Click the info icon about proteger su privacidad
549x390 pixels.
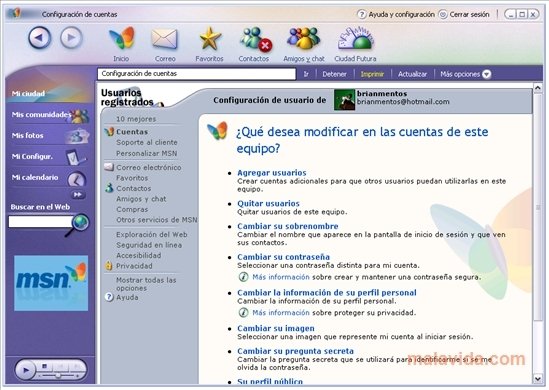(243, 312)
